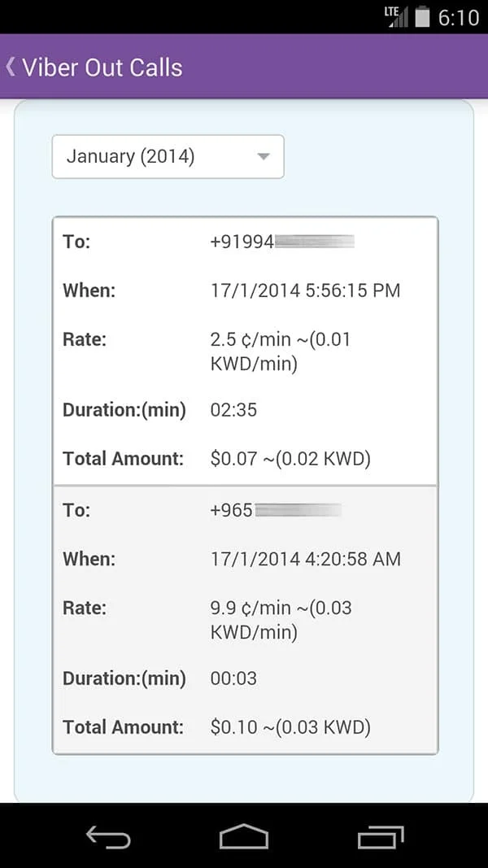The image size is (488, 868).
Task: Open the recent apps overview icon
Action: (x=380, y=836)
